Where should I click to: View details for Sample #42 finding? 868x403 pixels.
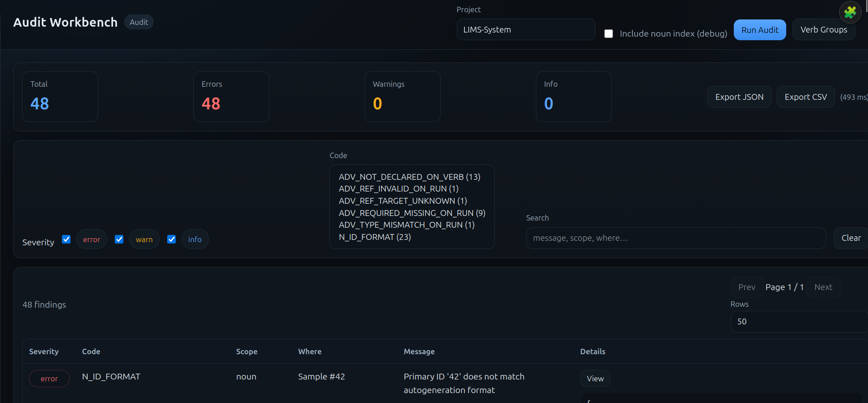tap(595, 379)
